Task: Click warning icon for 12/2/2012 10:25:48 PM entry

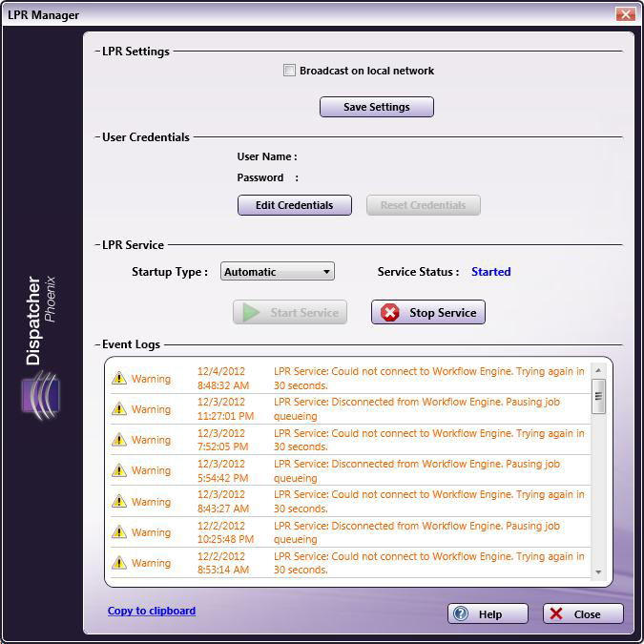Action: coord(119,531)
